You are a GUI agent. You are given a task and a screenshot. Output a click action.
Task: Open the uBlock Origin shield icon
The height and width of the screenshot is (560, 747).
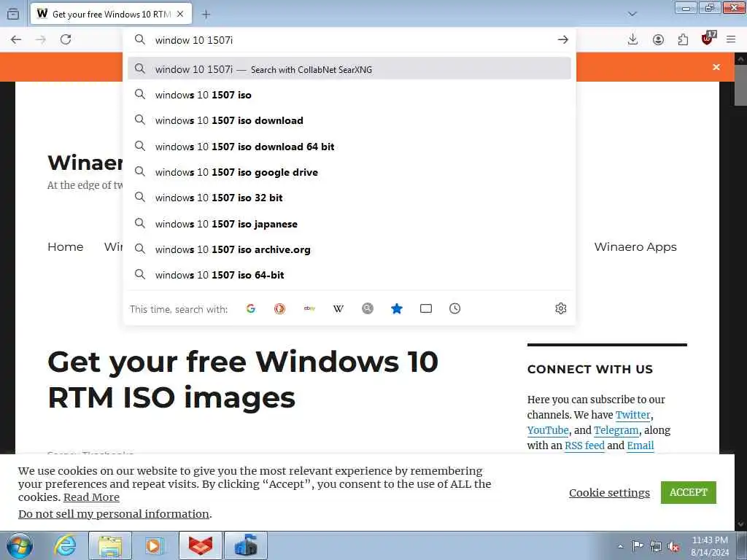coord(708,39)
